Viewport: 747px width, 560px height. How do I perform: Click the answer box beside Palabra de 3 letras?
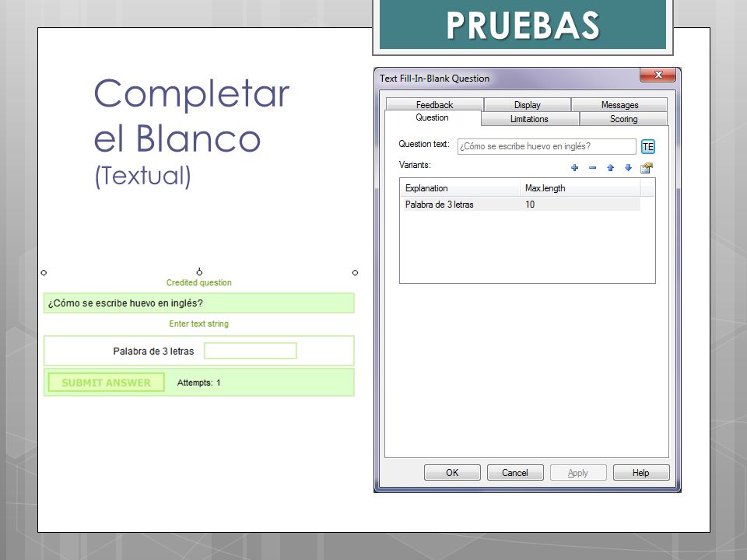(x=250, y=351)
